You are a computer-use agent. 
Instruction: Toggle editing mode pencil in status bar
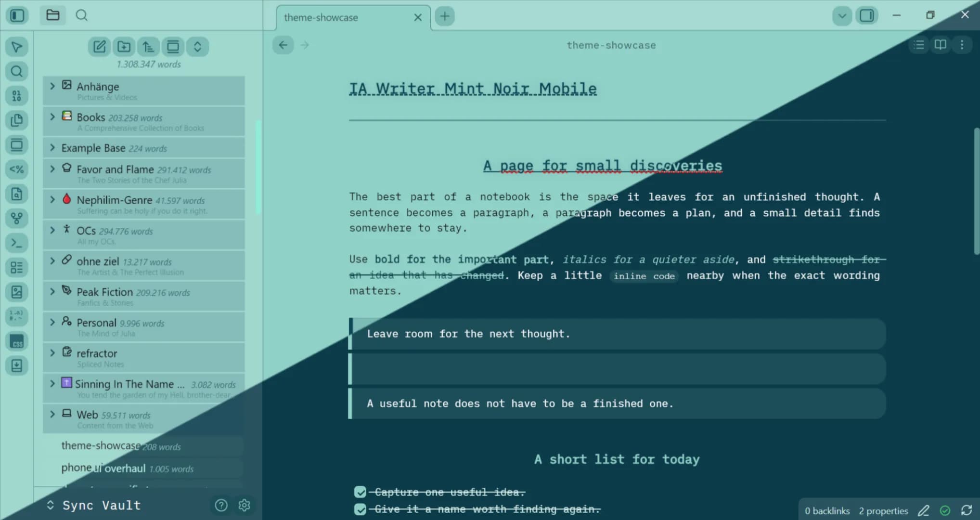[x=923, y=511]
